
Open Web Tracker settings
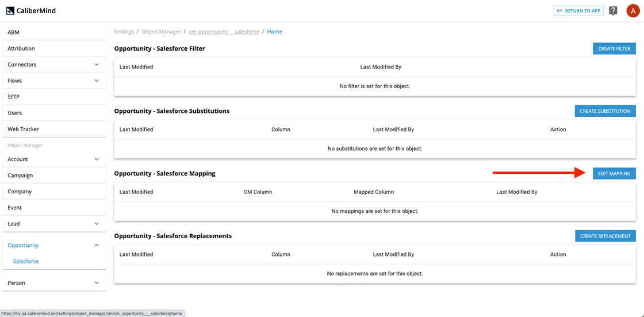[54, 129]
